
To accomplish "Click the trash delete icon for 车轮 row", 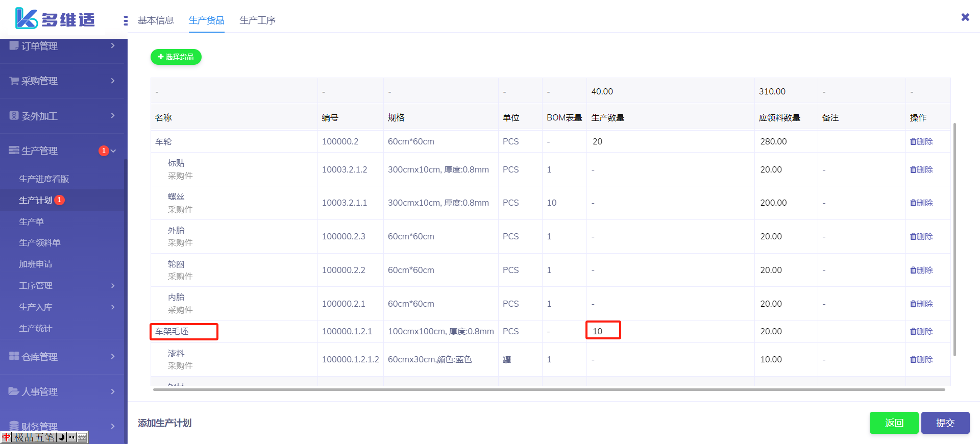I will [913, 142].
